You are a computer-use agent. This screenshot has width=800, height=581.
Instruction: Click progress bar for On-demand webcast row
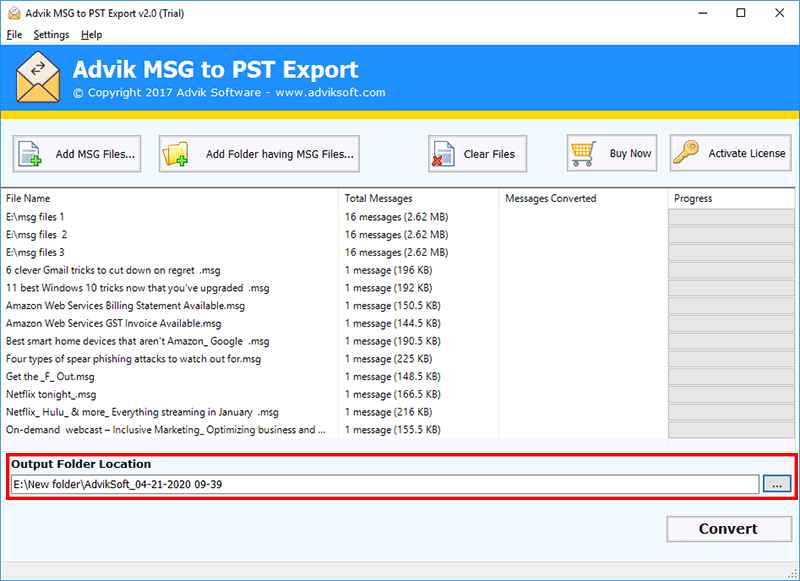click(731, 430)
